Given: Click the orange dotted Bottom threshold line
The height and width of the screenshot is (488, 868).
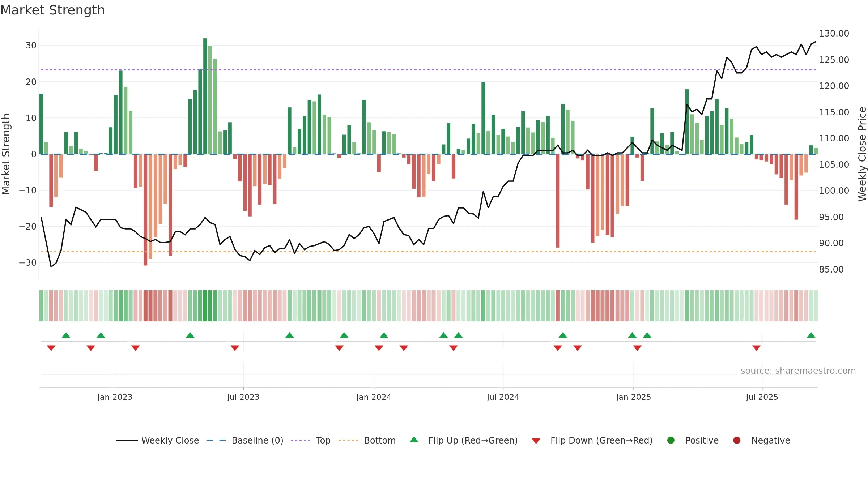Looking at the screenshot, I should (429, 251).
